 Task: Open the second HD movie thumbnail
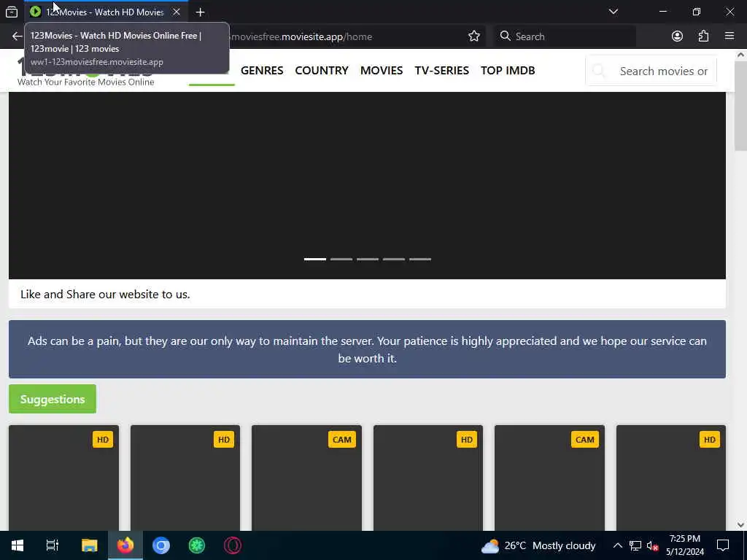coord(185,478)
